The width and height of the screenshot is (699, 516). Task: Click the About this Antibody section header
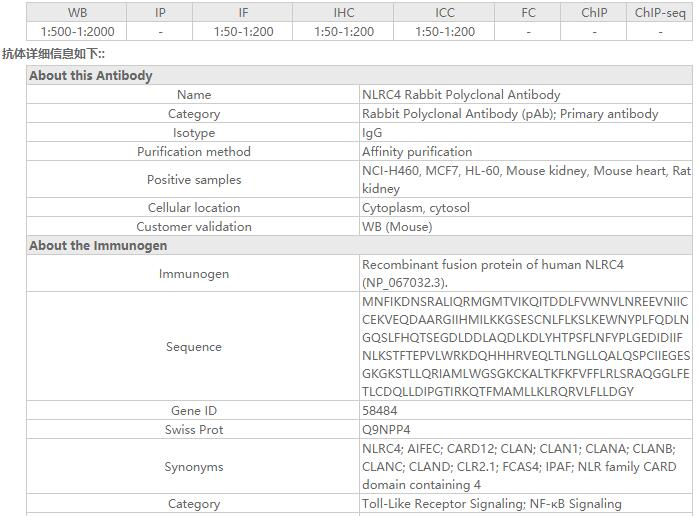pyautogui.click(x=91, y=76)
